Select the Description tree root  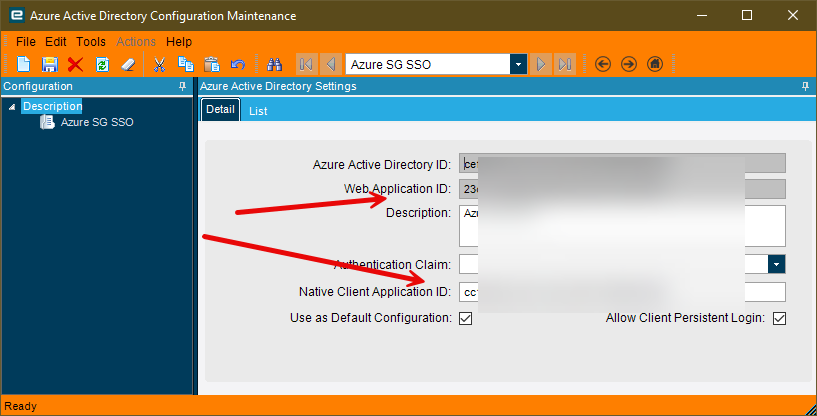point(52,106)
